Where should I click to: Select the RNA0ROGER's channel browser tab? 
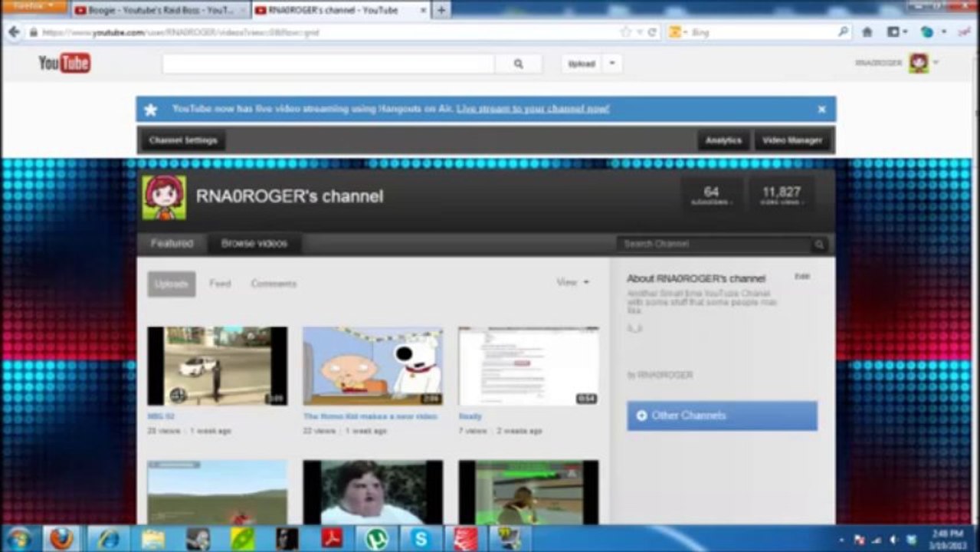340,10
